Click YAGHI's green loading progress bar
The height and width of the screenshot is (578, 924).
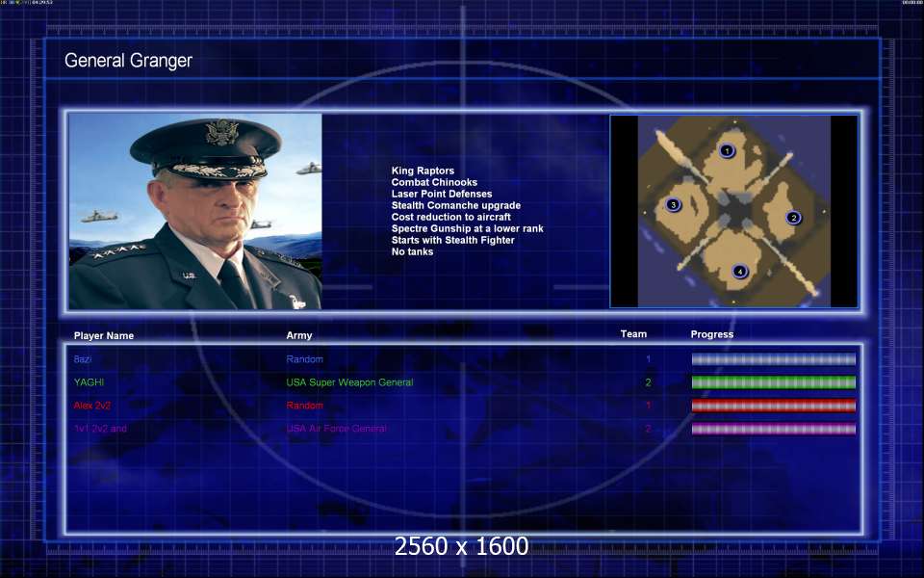pyautogui.click(x=773, y=382)
